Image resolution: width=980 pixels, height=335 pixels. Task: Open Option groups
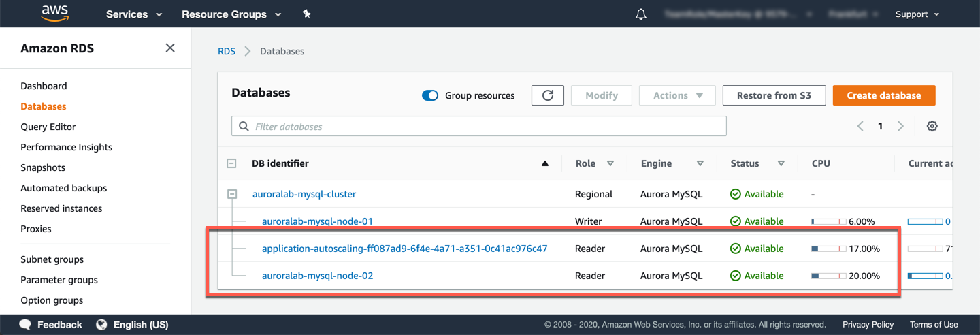(52, 300)
